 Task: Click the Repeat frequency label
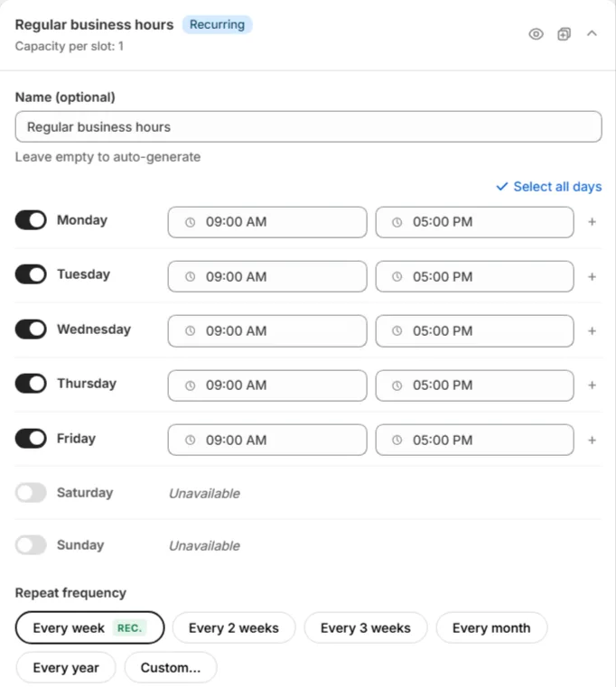(70, 593)
